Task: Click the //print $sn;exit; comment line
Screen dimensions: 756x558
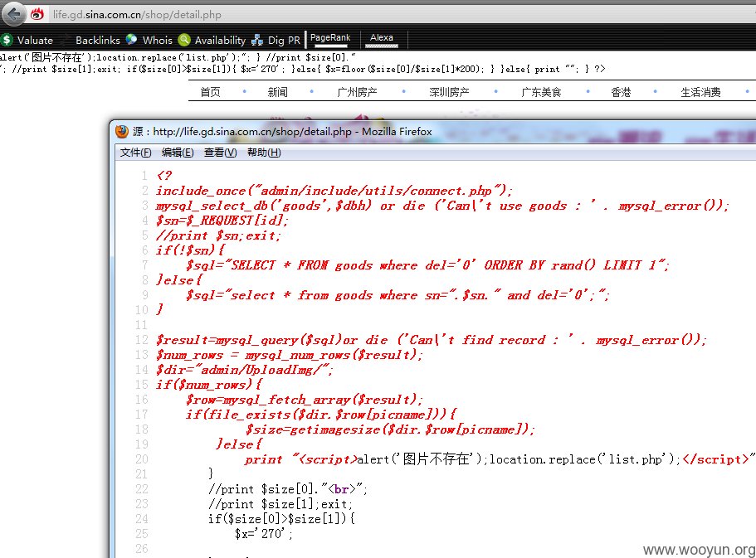Action: tap(218, 235)
